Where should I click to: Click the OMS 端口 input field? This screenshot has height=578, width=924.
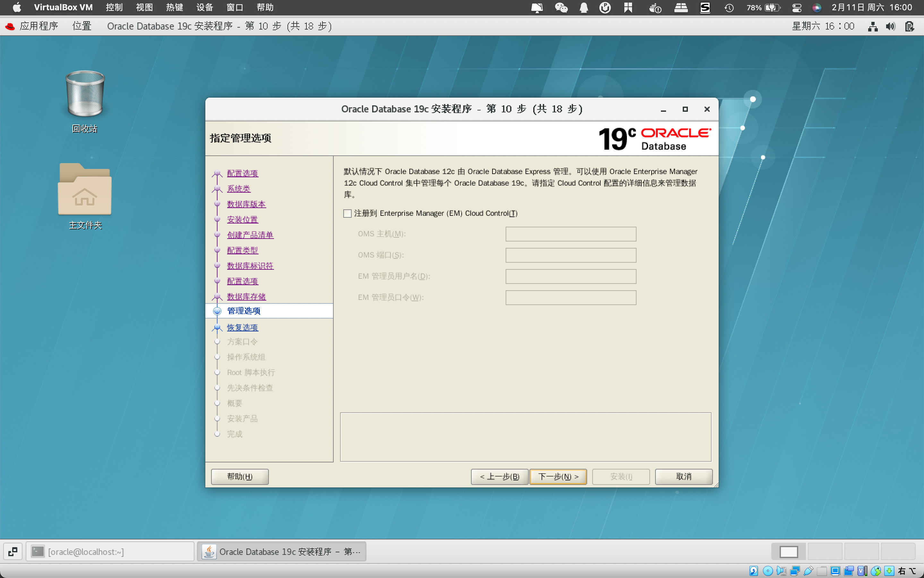click(x=571, y=255)
